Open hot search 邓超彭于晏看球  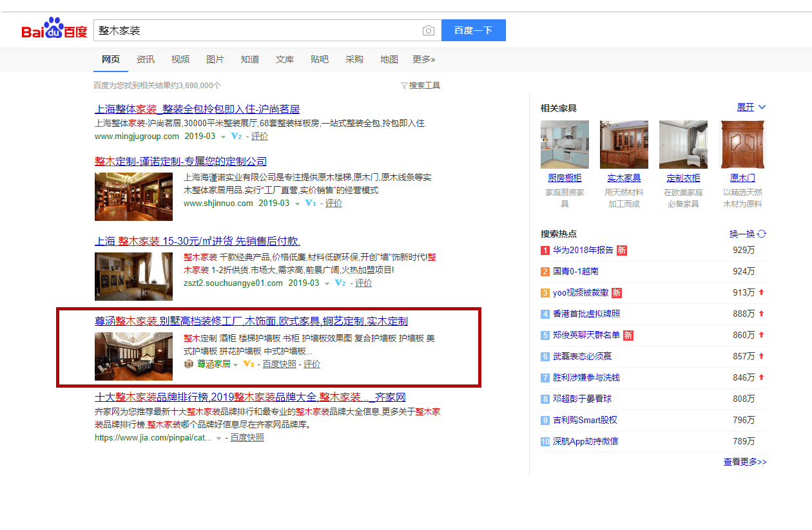click(x=583, y=399)
